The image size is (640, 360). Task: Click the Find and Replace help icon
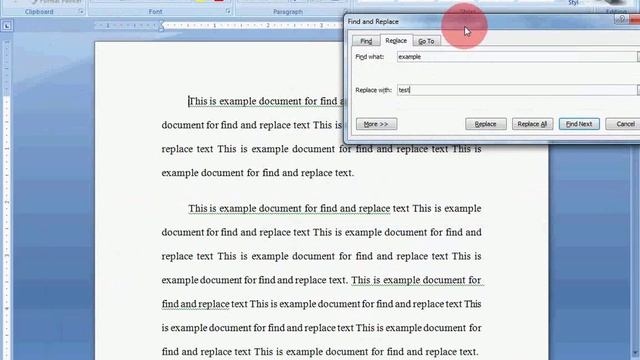pyautogui.click(x=622, y=19)
